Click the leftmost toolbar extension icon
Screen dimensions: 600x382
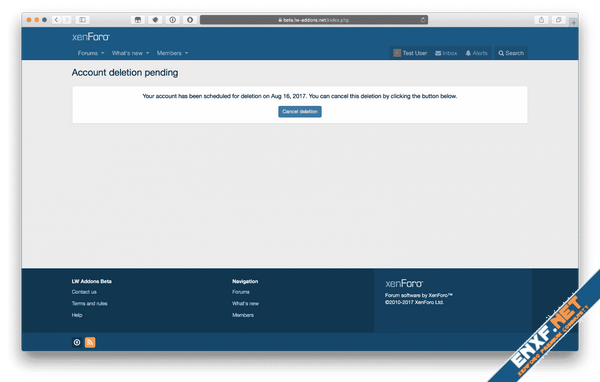point(138,20)
